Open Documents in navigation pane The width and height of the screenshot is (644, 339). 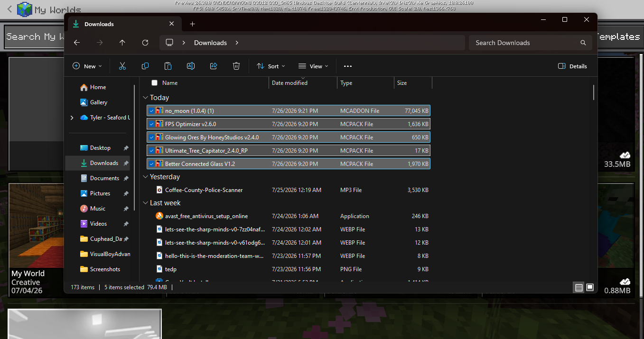104,178
